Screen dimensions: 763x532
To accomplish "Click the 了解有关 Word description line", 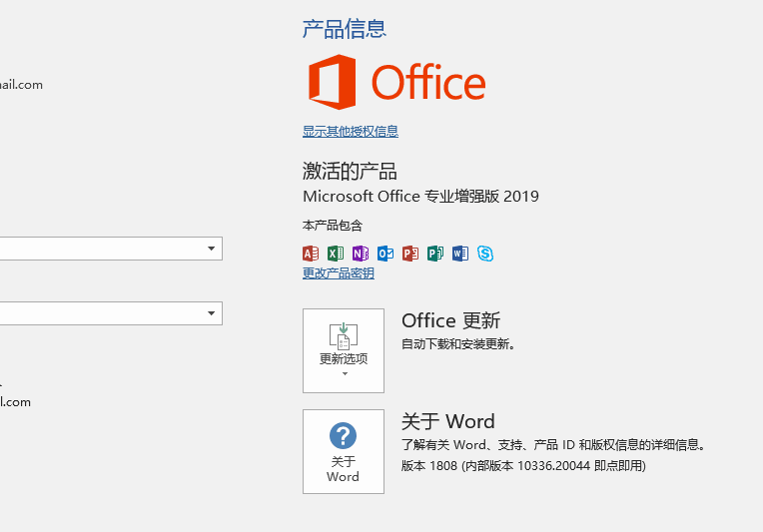I will pos(553,445).
